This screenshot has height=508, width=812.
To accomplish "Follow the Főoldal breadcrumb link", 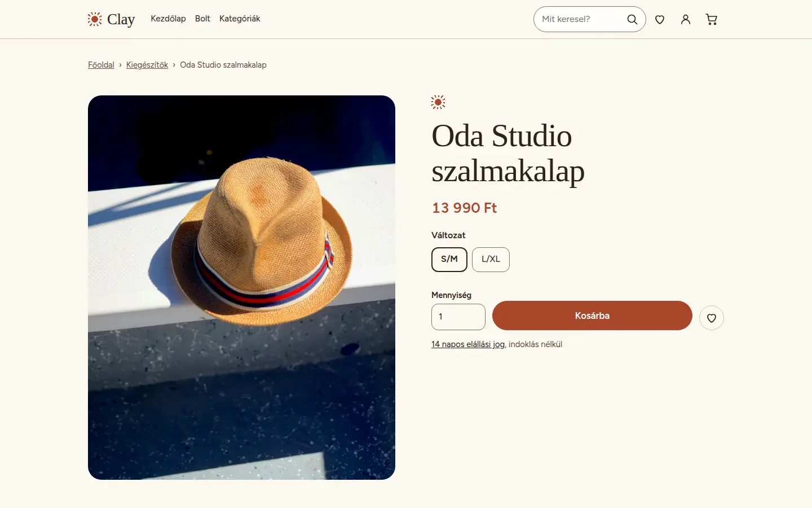I will click(x=101, y=65).
